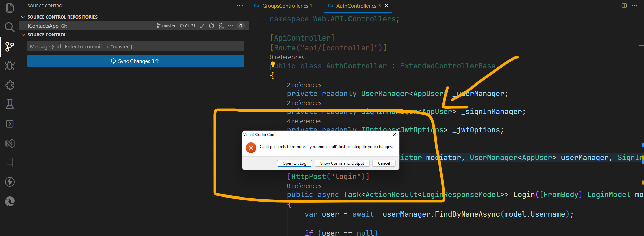Collapse the Source Control Repositories section
644x236 pixels.
click(x=23, y=17)
